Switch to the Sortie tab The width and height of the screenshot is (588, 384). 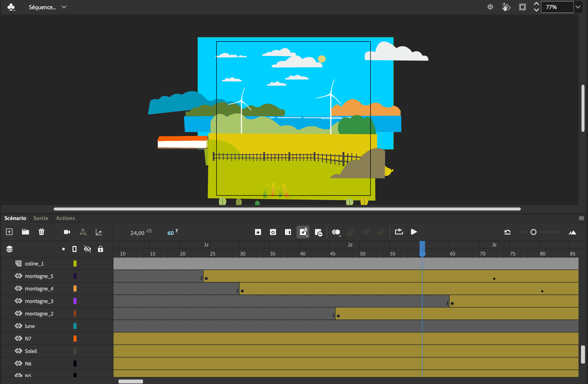click(x=41, y=218)
